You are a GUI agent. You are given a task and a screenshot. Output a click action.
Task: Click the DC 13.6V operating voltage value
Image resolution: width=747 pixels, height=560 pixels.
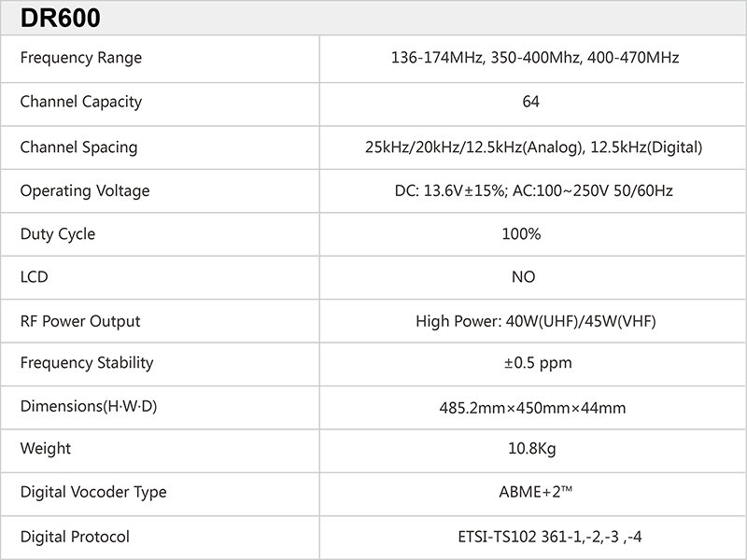pyautogui.click(x=533, y=190)
